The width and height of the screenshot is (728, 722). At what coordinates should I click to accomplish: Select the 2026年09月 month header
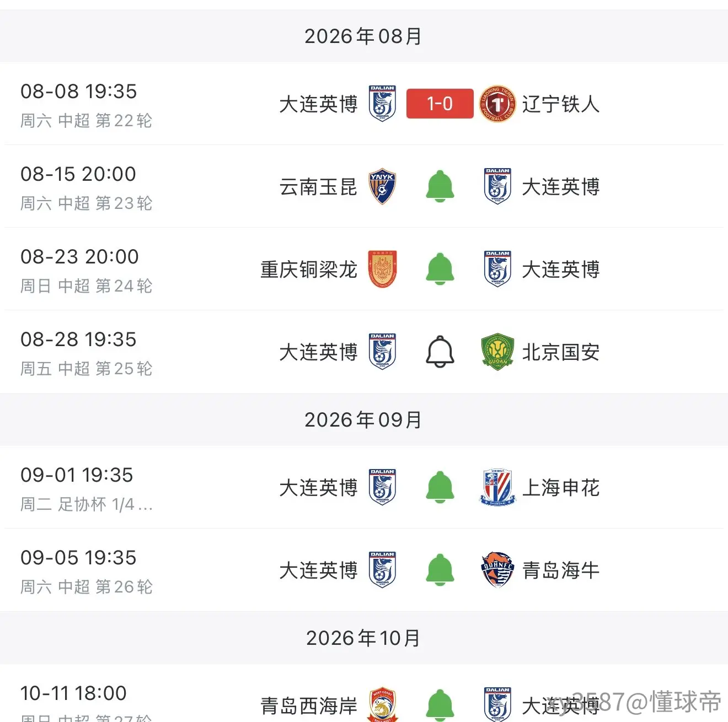click(x=364, y=420)
